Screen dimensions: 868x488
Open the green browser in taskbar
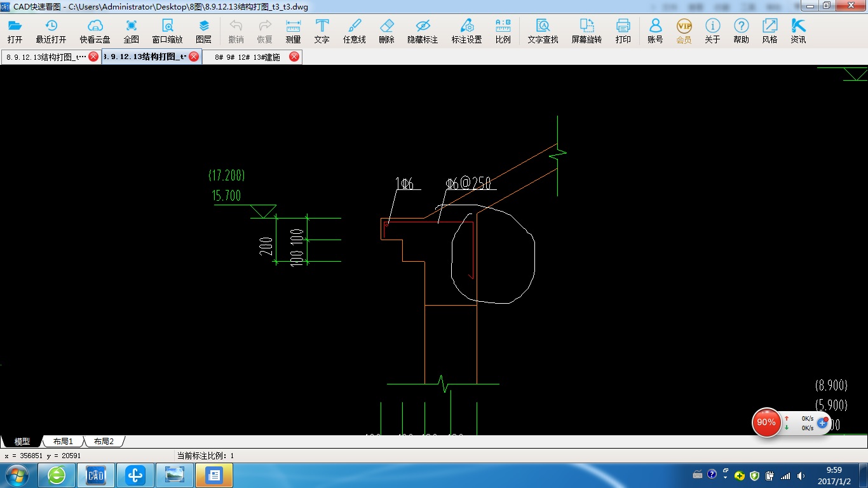pyautogui.click(x=57, y=475)
